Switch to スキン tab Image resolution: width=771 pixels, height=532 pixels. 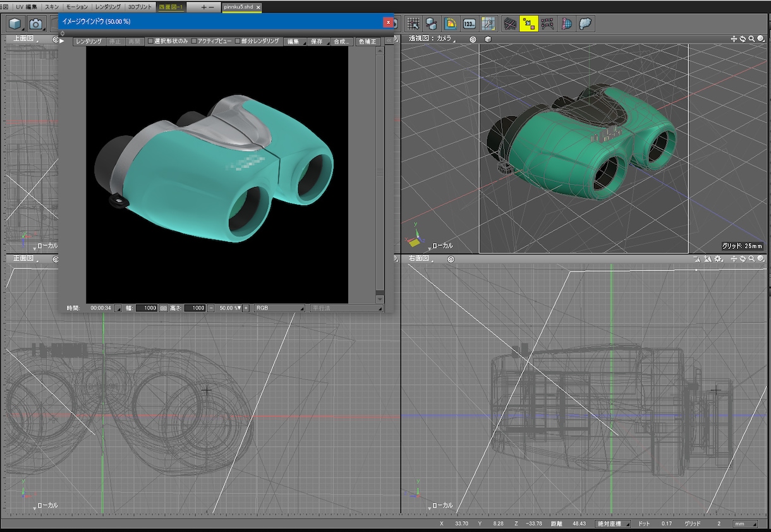(x=52, y=6)
